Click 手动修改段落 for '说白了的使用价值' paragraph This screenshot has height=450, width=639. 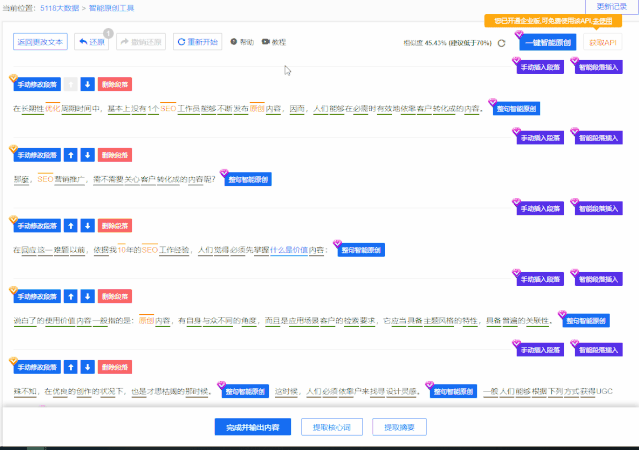coord(37,296)
